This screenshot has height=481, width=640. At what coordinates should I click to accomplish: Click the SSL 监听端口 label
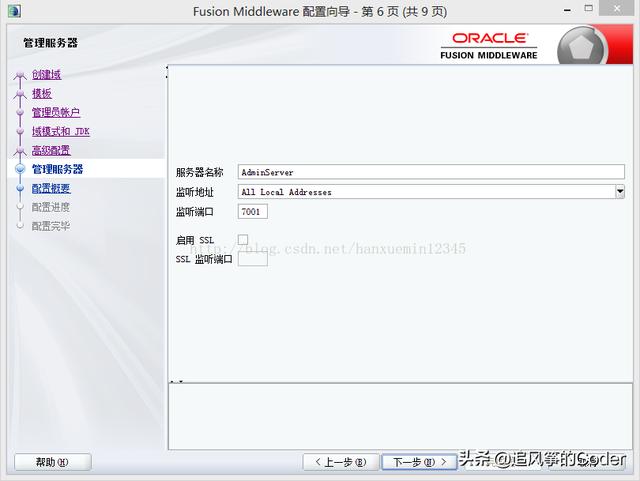pyautogui.click(x=204, y=259)
